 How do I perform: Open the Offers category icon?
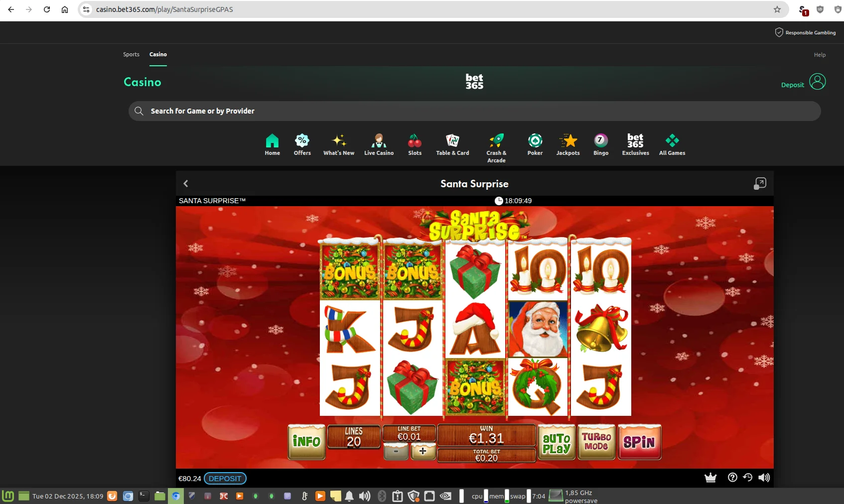(x=302, y=145)
